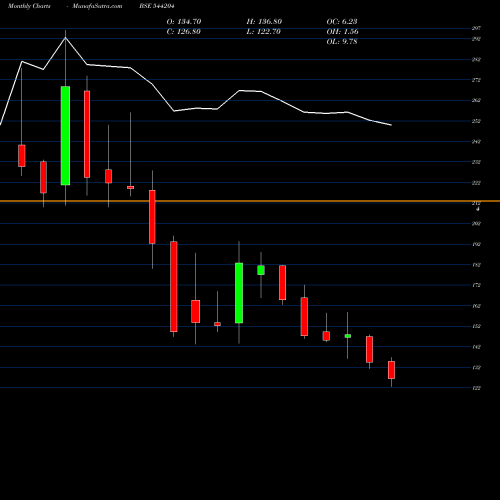This screenshot has width=500, height=500.
Task: Select the close value "C: 126.80"
Action: (x=183, y=32)
